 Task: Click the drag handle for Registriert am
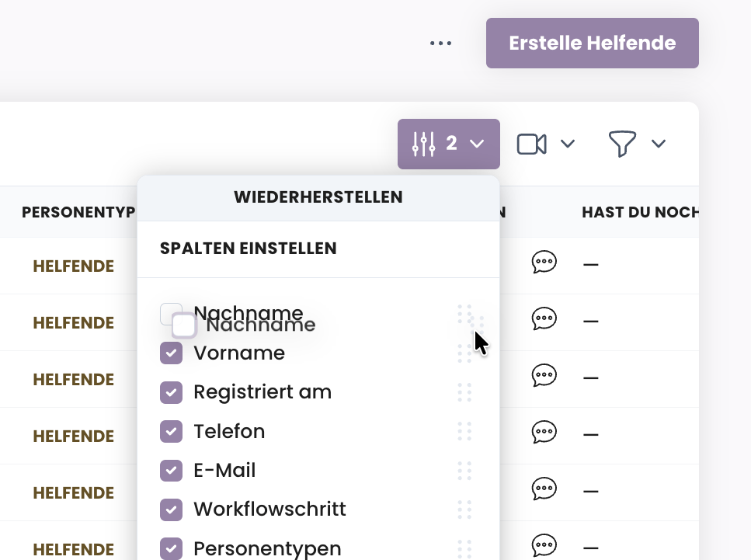(x=464, y=392)
